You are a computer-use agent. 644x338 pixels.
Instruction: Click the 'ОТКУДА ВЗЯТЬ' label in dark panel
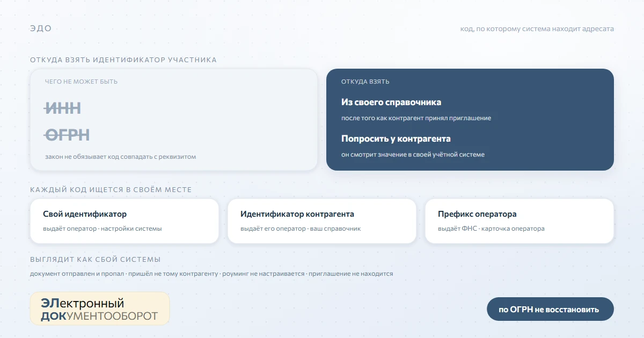point(365,82)
